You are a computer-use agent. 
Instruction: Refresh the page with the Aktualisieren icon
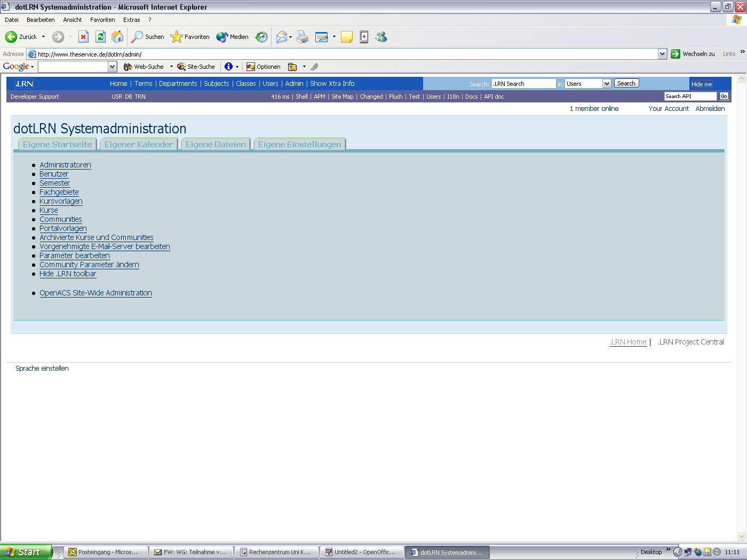click(x=101, y=37)
